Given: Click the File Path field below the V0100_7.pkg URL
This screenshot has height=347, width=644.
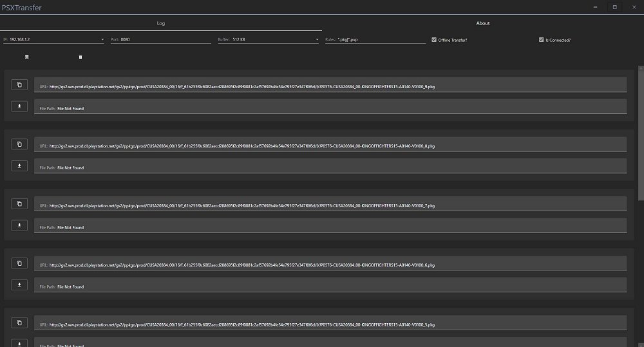Looking at the screenshot, I should click(x=330, y=225).
